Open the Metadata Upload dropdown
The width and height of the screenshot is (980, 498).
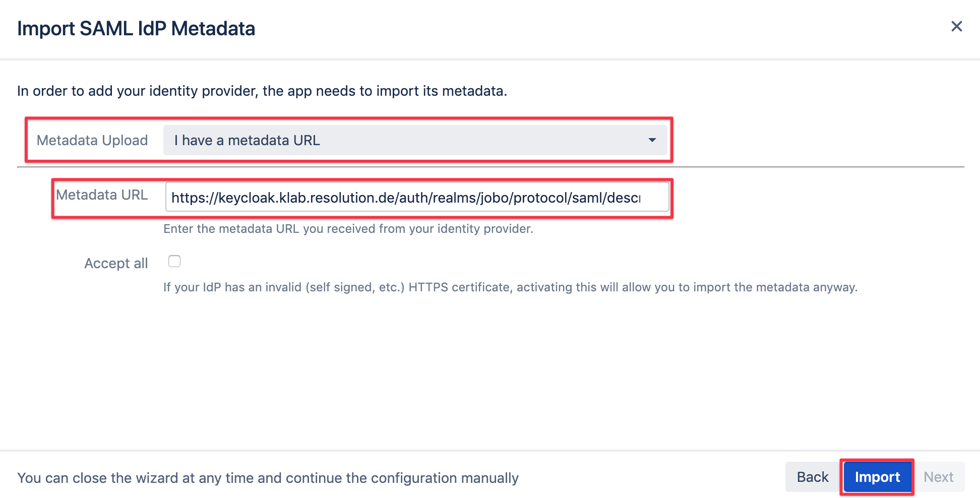[415, 140]
